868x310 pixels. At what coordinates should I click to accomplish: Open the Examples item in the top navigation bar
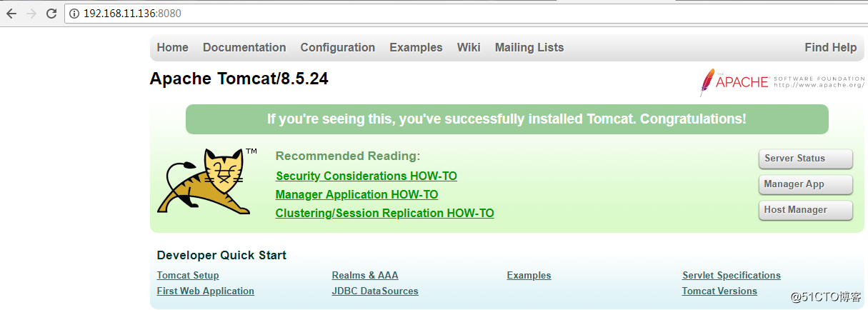[x=416, y=48]
